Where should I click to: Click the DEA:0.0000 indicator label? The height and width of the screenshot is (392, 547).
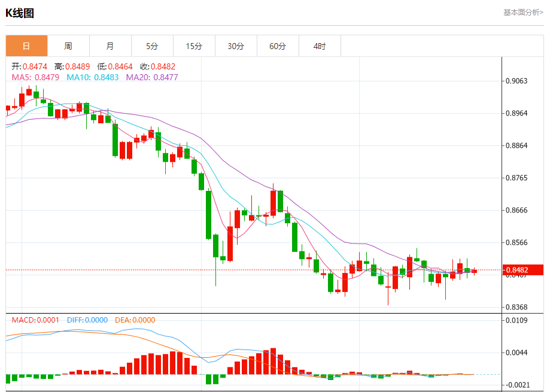click(135, 320)
